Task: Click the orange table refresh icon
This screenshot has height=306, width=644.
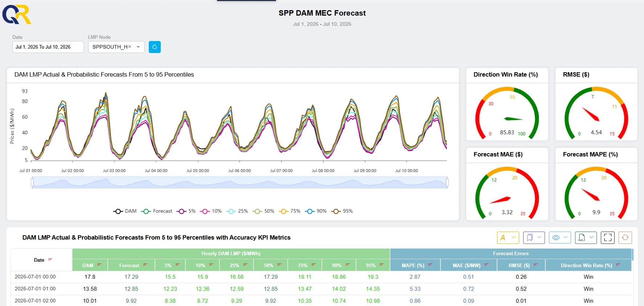Action: [x=625, y=238]
